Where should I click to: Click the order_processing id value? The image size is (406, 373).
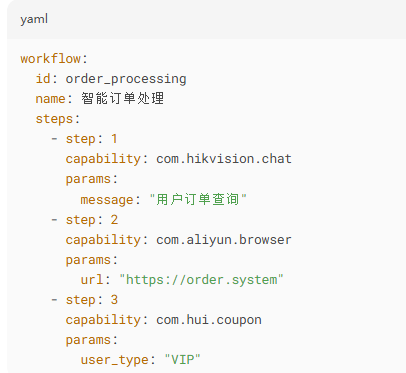(x=126, y=79)
